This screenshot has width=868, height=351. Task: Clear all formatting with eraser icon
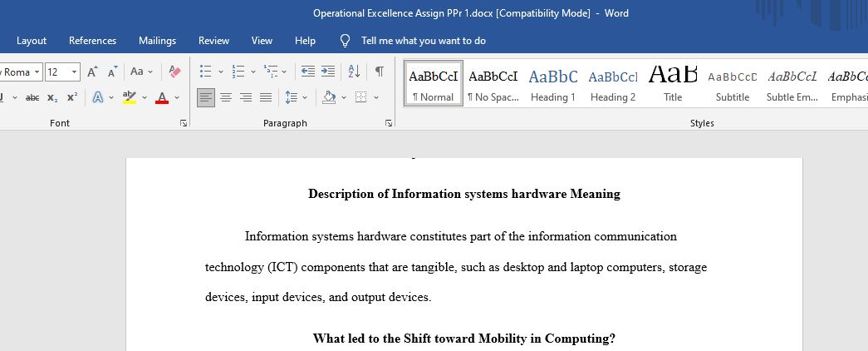coord(175,72)
